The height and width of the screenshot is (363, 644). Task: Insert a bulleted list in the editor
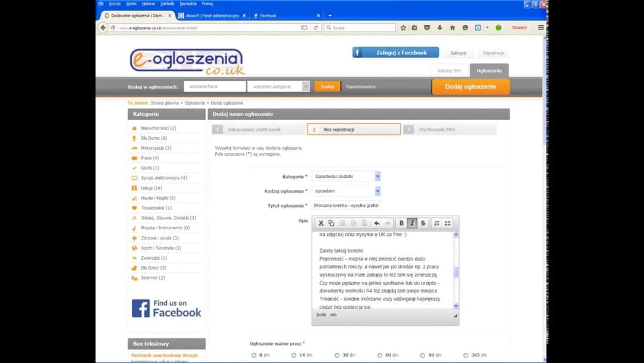(448, 223)
